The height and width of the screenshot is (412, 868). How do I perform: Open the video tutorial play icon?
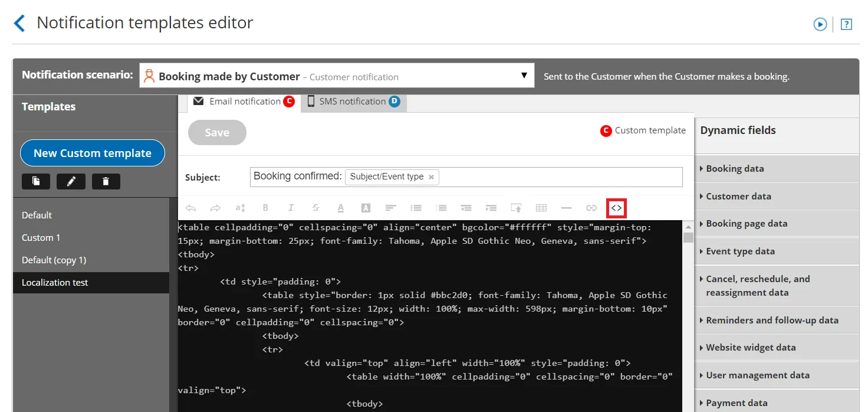pyautogui.click(x=820, y=24)
